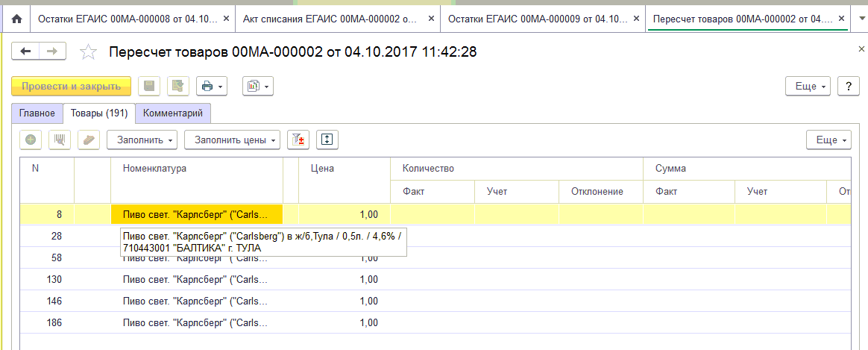
Task: Click the eraser-like toolbar icon
Action: pyautogui.click(x=89, y=140)
